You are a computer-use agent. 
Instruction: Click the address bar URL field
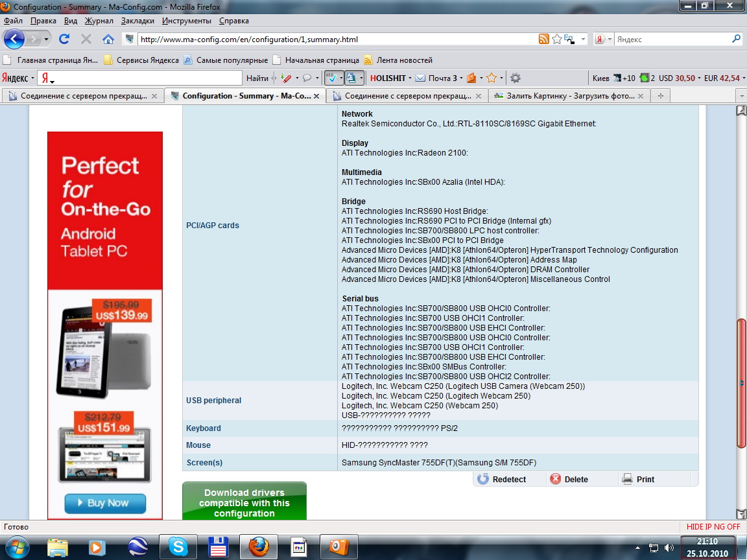336,40
